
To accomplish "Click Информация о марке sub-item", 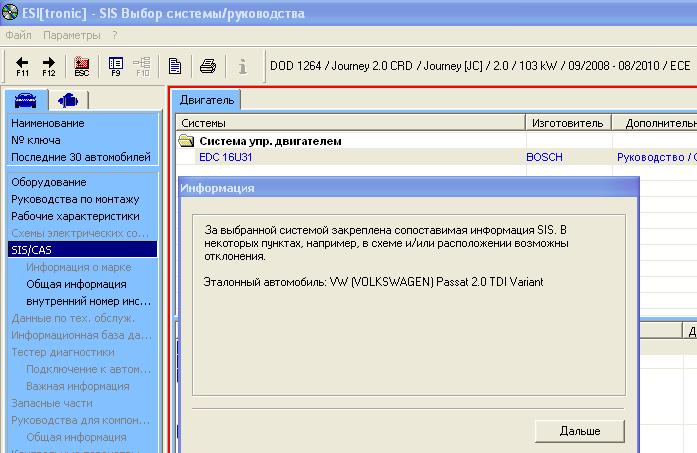I will pos(79,267).
